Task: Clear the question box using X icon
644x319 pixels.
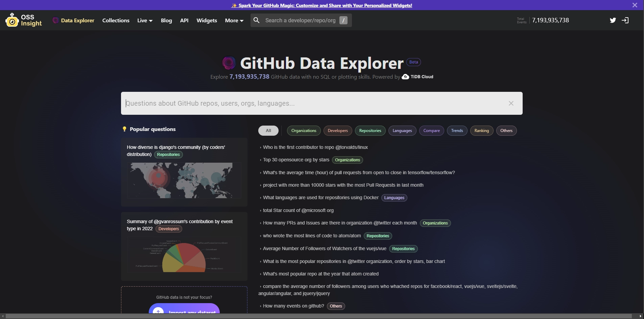Action: tap(511, 103)
